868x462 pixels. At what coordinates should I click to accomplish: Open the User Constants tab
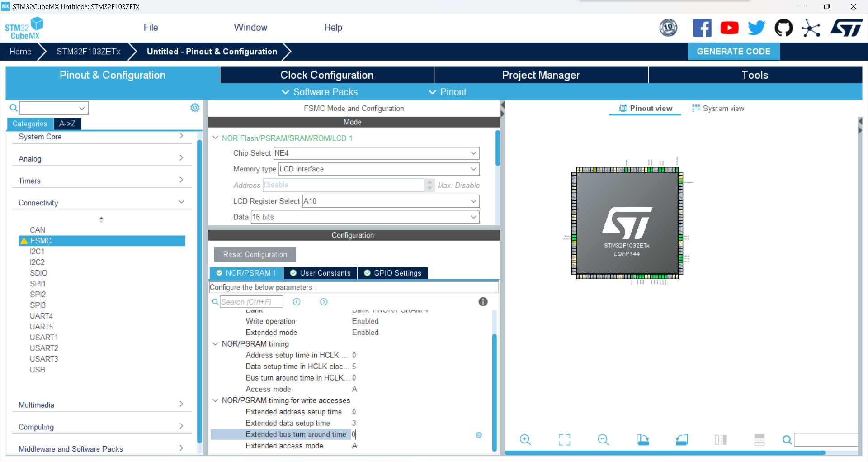point(320,273)
